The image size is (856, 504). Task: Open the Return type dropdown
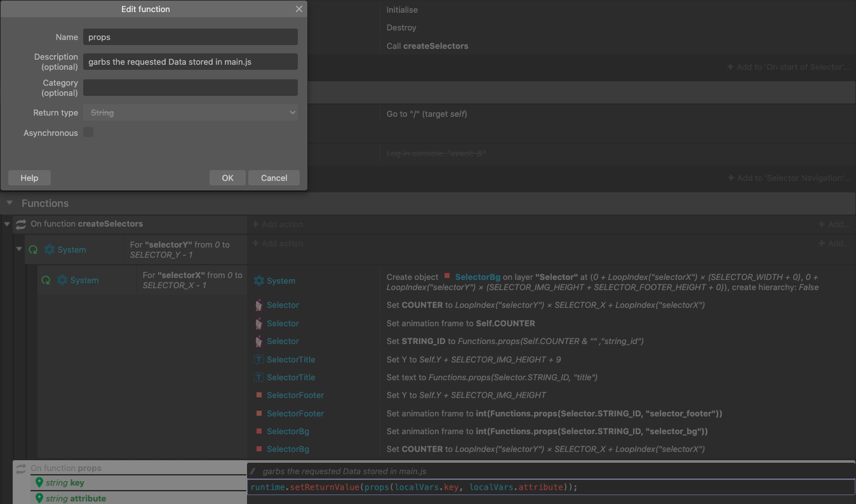(x=191, y=112)
